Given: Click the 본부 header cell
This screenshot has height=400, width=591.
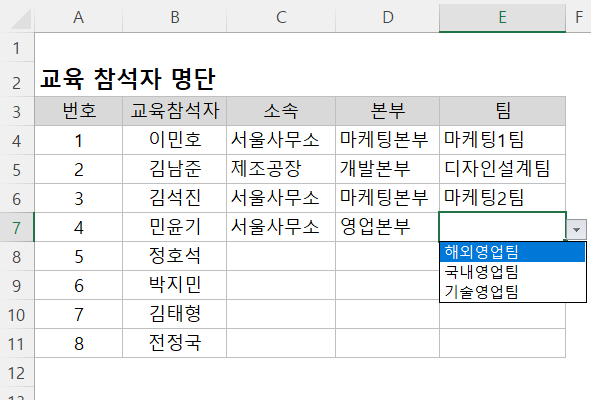Looking at the screenshot, I should pos(387,111).
